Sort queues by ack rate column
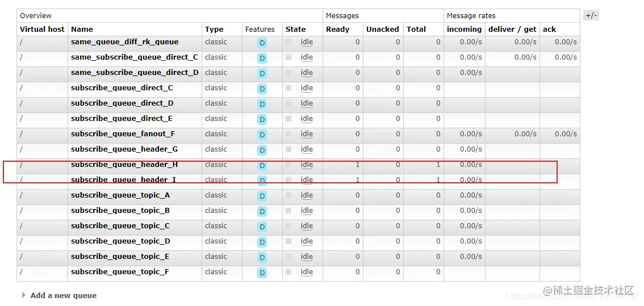This screenshot has width=644, height=306. click(x=549, y=29)
